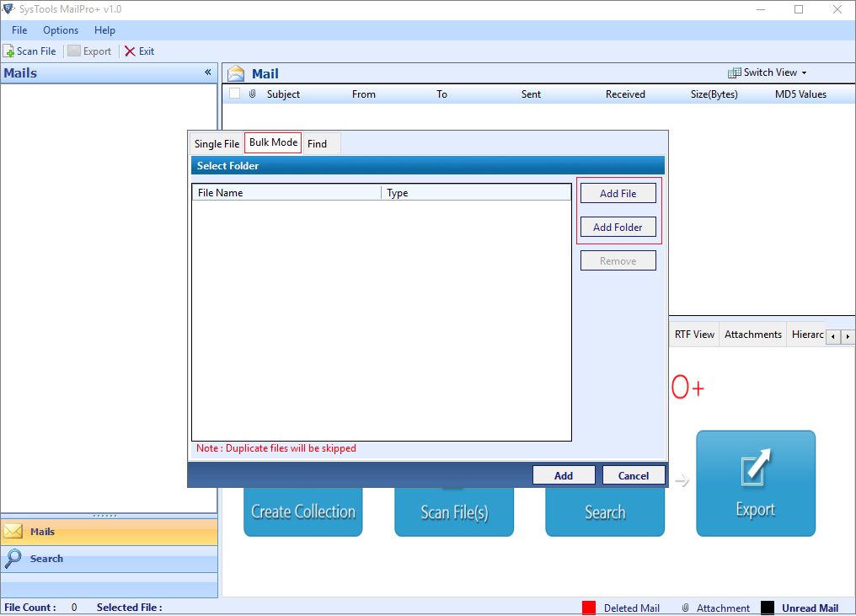856x616 pixels.
Task: Click the Mail envelope icon in header
Action: pyautogui.click(x=236, y=73)
